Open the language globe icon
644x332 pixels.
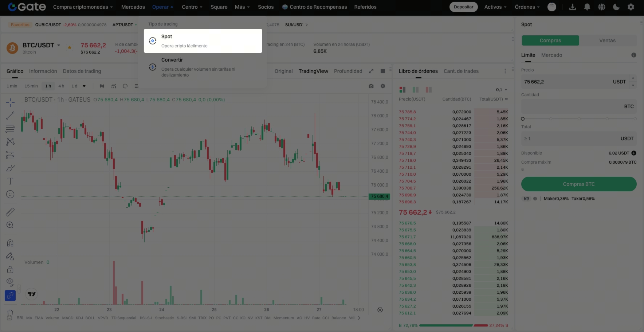coord(601,7)
